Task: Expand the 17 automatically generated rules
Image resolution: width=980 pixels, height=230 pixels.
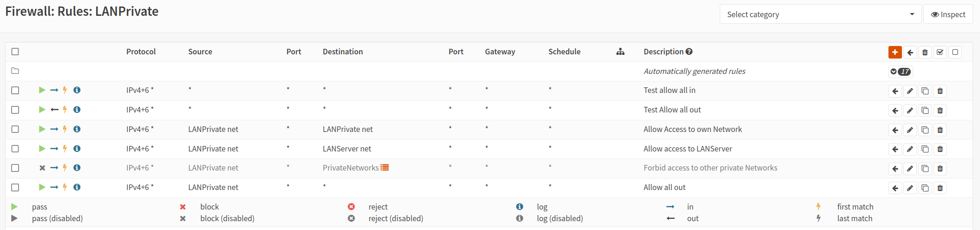Action: coord(900,72)
